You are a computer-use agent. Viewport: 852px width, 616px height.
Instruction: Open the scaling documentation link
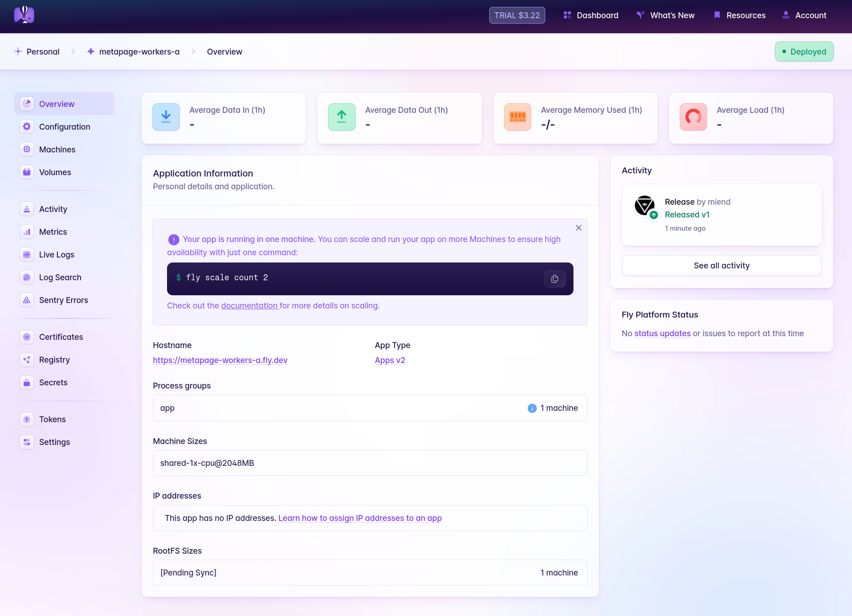tap(249, 305)
